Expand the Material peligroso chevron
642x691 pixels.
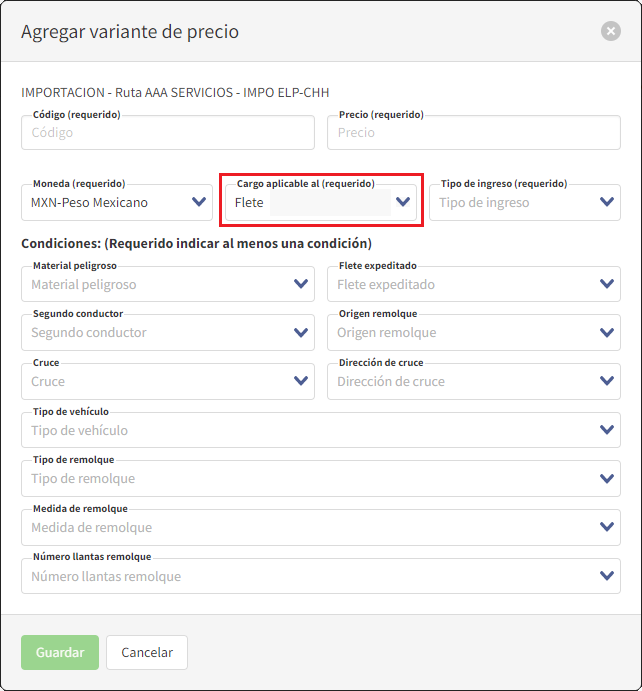(301, 284)
